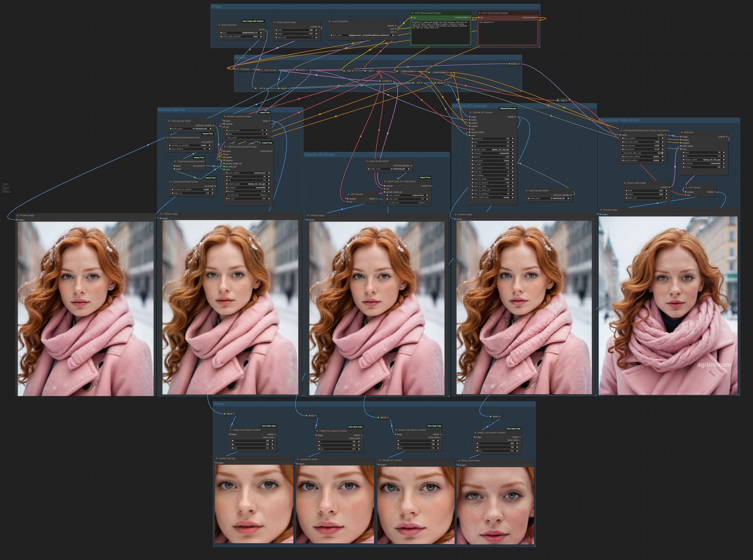This screenshot has width=753, height=560.
Task: Click the upscale_model input port on Ultimate SD Upscale
Action: 470,132
